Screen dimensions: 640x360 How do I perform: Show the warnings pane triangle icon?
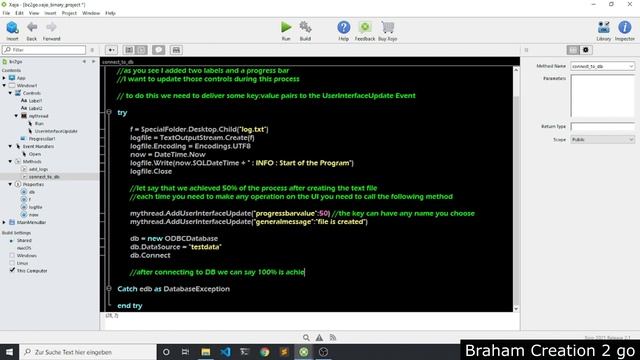(319, 338)
